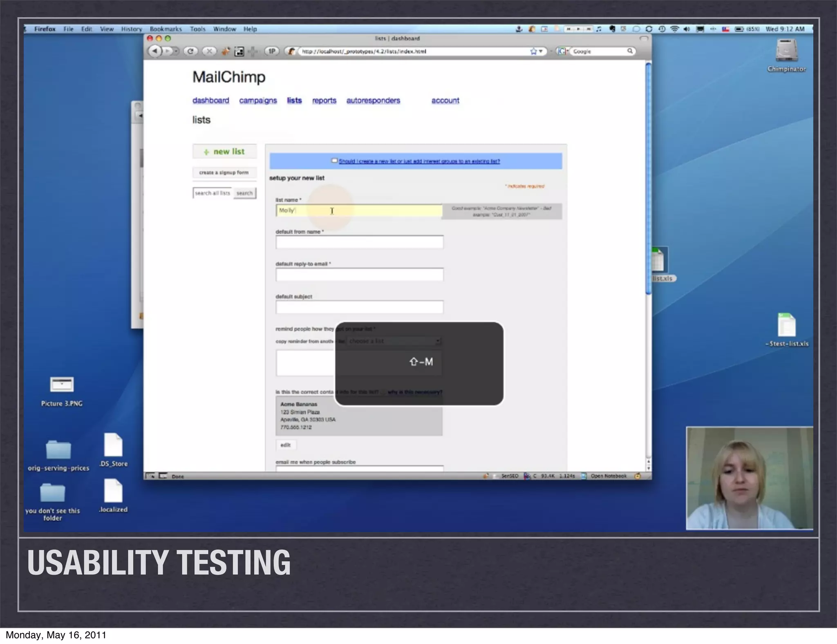Open URL history dropdown arrow

[541, 51]
